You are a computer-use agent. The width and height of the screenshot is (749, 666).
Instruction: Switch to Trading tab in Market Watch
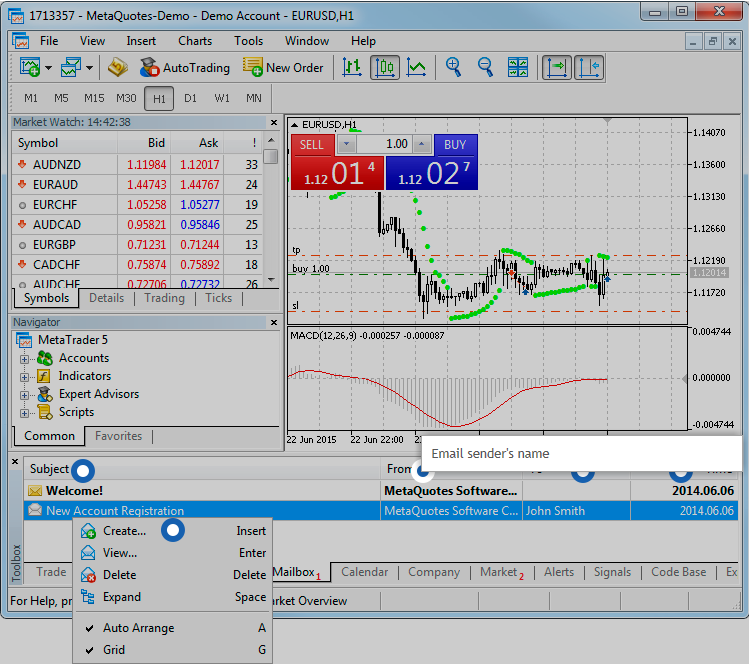tap(164, 298)
